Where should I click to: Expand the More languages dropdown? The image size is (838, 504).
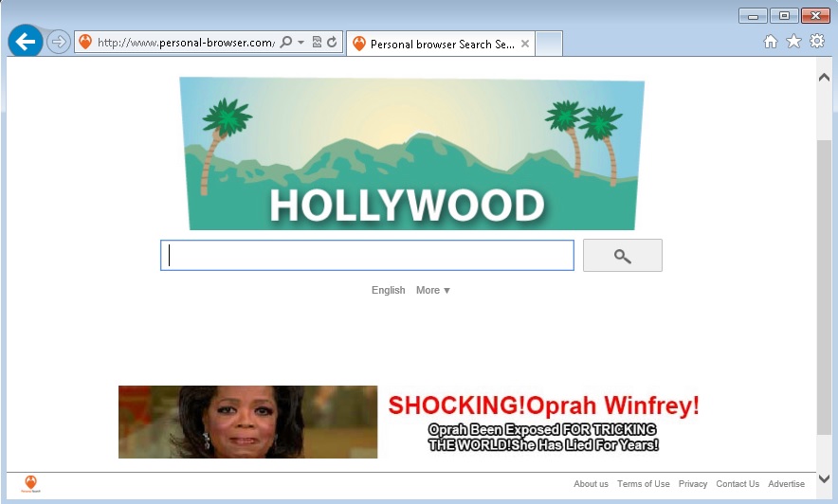coord(433,290)
